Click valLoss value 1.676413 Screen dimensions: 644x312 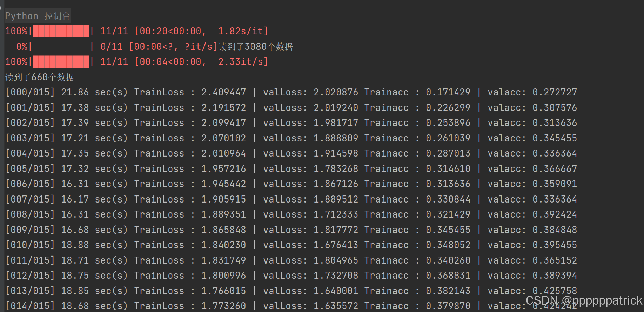tap(336, 245)
